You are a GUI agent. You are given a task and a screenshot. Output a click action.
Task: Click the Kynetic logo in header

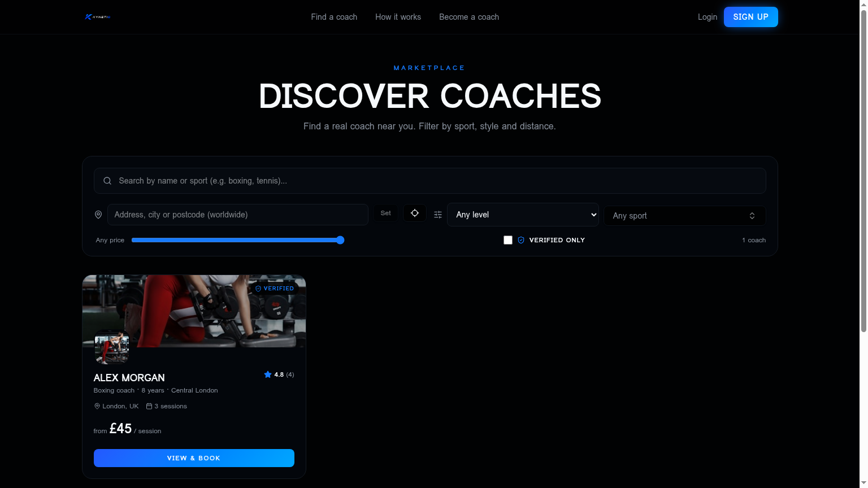pyautogui.click(x=97, y=17)
